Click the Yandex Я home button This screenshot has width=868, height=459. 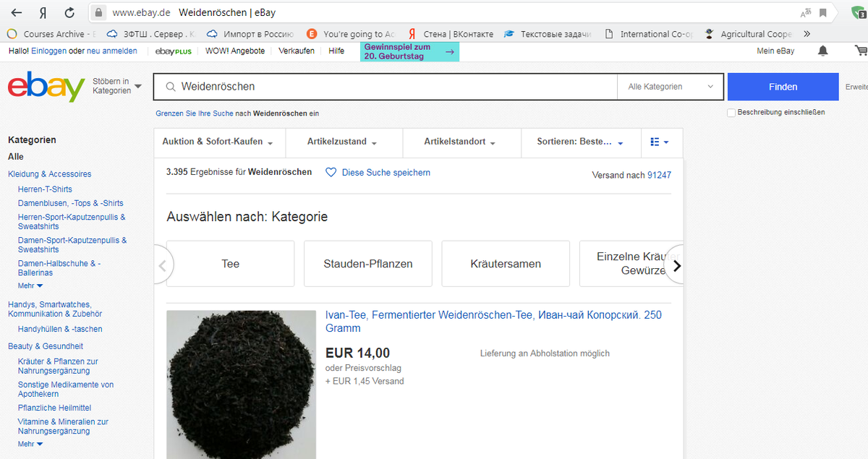click(43, 12)
